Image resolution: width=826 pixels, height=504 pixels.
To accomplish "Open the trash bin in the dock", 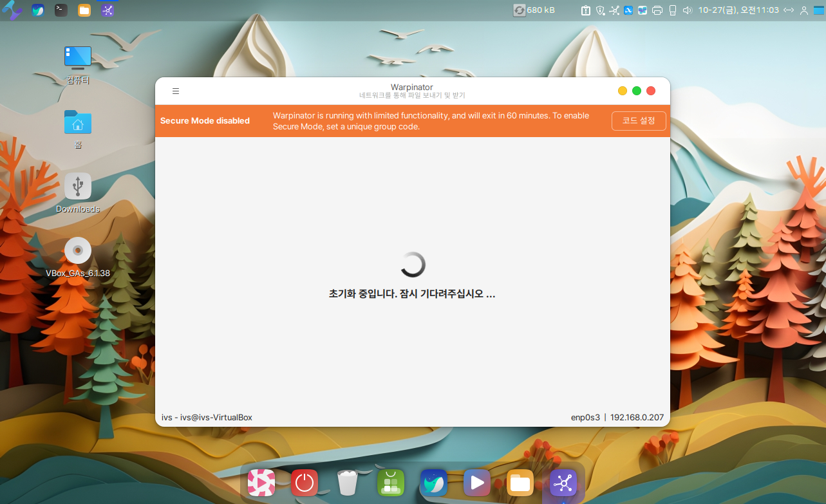I will coord(347,483).
